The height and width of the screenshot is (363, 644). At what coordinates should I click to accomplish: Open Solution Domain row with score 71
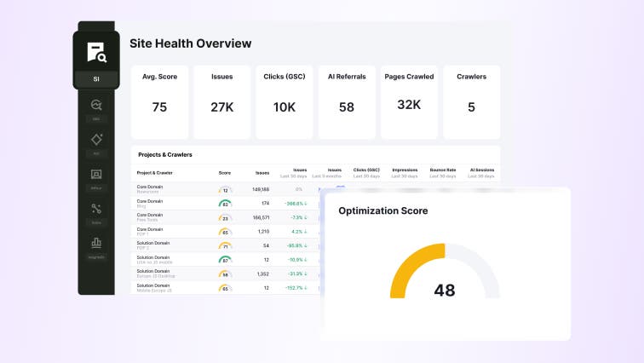225,245
